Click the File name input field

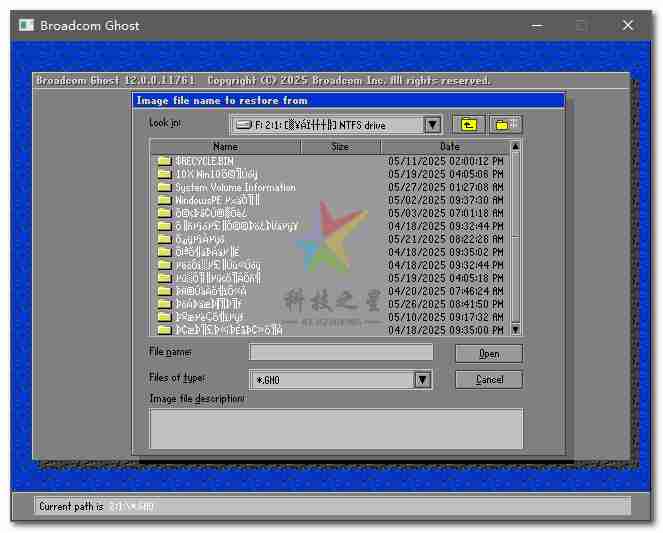point(341,352)
